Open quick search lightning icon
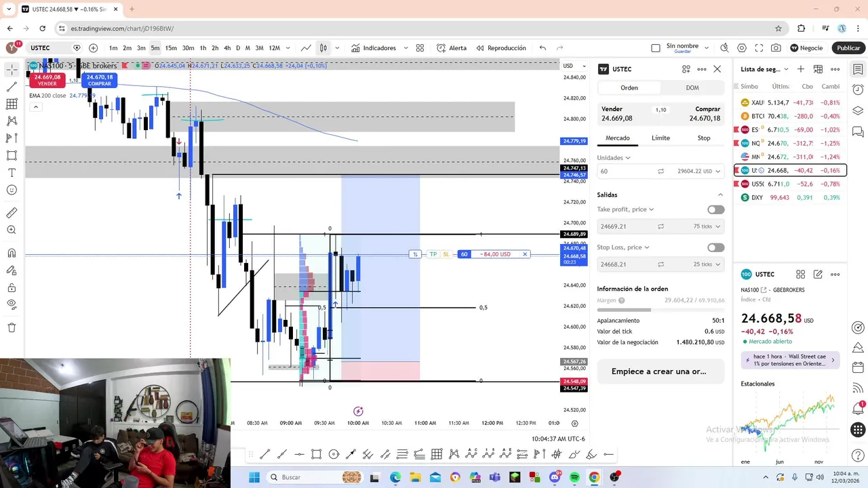 pos(724,48)
